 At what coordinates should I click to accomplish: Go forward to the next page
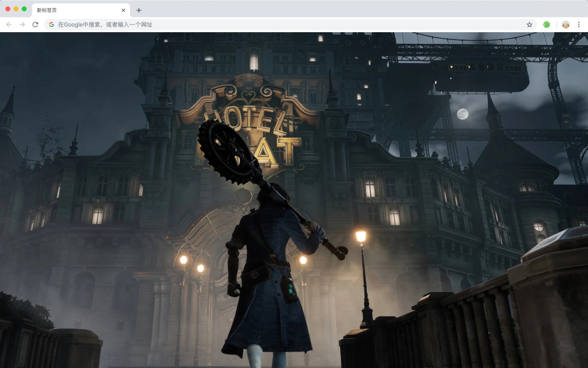click(22, 24)
